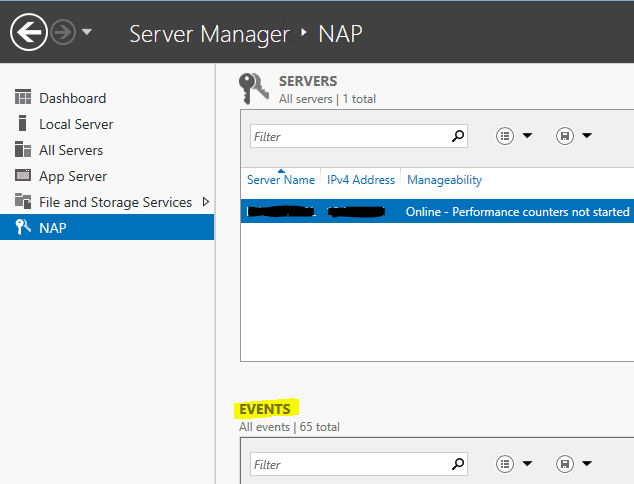This screenshot has width=634, height=484.
Task: Open Servers list view options dropdown
Action: point(515,136)
